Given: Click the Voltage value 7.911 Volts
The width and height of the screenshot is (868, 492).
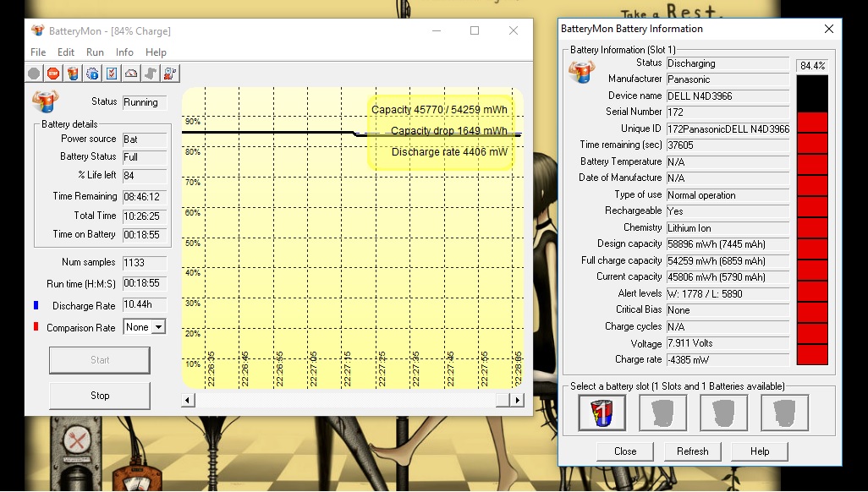Looking at the screenshot, I should tap(728, 343).
